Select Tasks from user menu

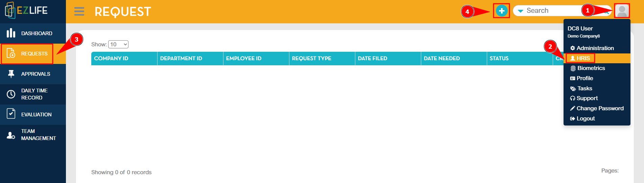(x=597, y=89)
